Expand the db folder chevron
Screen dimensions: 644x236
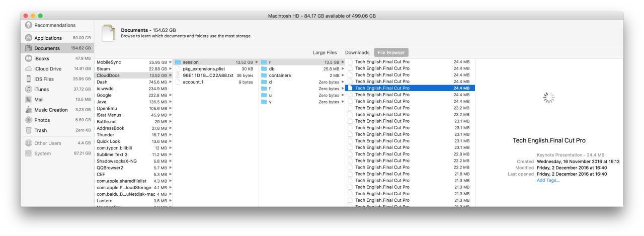pyautogui.click(x=343, y=69)
